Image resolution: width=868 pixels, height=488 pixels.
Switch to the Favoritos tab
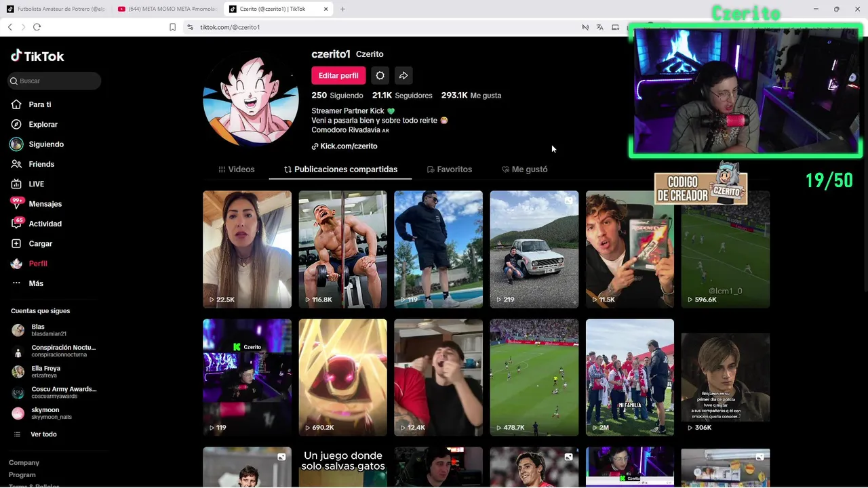point(449,169)
